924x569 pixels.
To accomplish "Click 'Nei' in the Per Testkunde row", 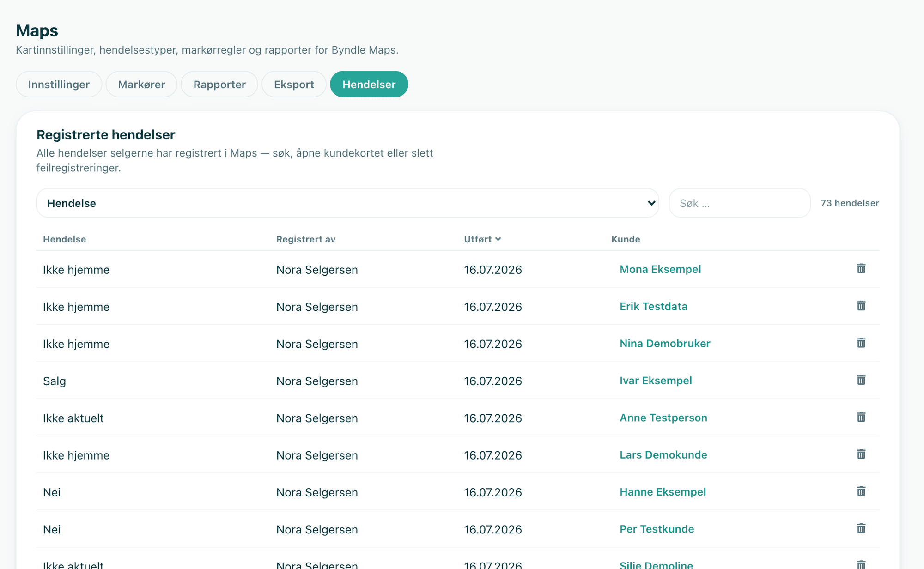I will pyautogui.click(x=52, y=529).
